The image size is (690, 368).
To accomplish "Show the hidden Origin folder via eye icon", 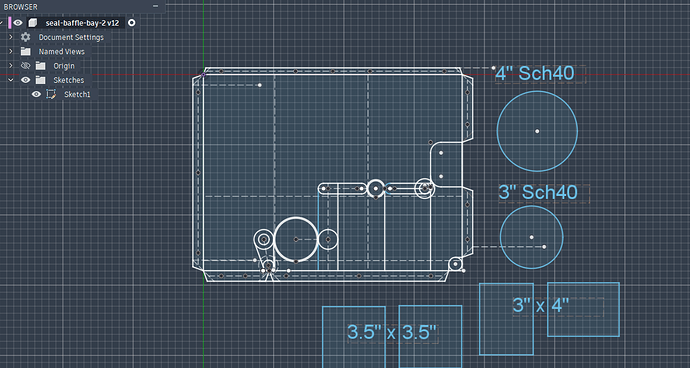I will pyautogui.click(x=26, y=66).
